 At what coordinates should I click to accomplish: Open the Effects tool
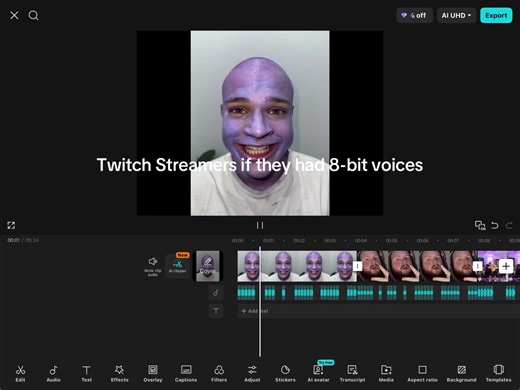coord(119,373)
